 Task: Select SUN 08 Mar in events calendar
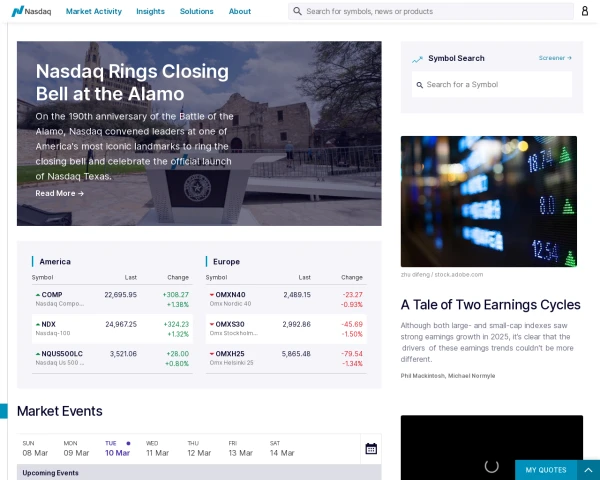coord(35,448)
